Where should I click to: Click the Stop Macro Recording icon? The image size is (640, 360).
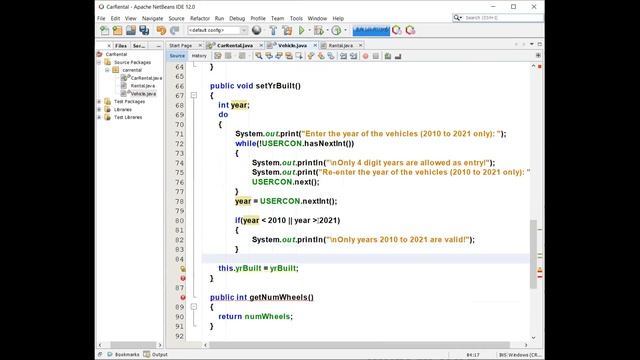point(376,56)
